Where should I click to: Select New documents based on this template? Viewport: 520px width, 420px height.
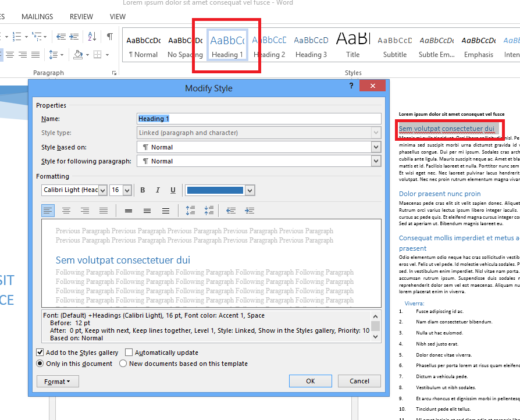pyautogui.click(x=123, y=364)
